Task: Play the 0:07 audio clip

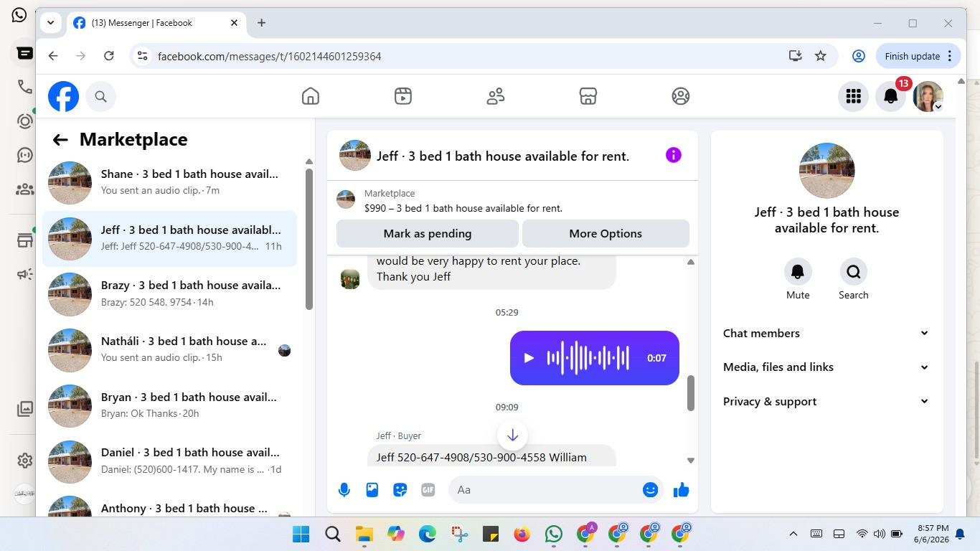Action: pyautogui.click(x=529, y=358)
